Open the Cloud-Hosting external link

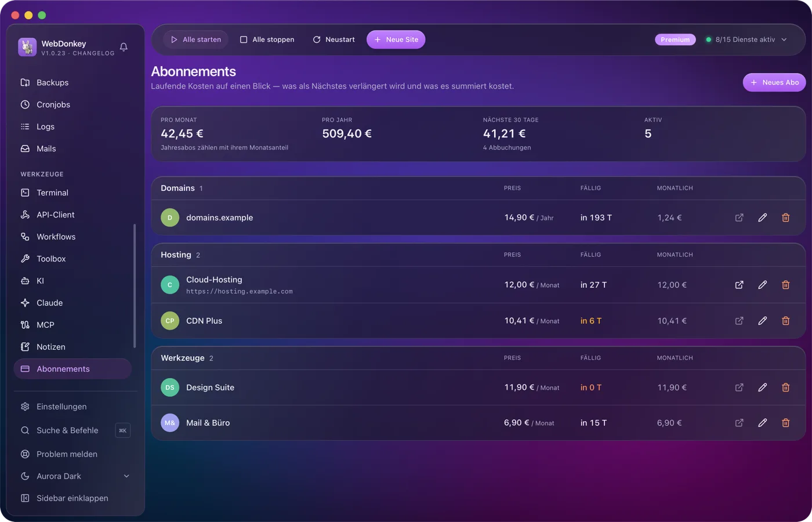(x=739, y=285)
